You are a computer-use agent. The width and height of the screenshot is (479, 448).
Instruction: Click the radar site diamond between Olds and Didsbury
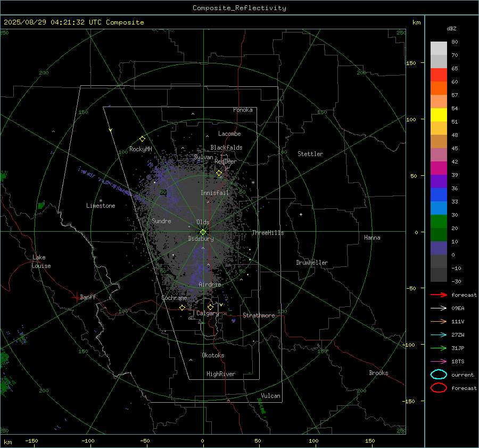click(203, 232)
